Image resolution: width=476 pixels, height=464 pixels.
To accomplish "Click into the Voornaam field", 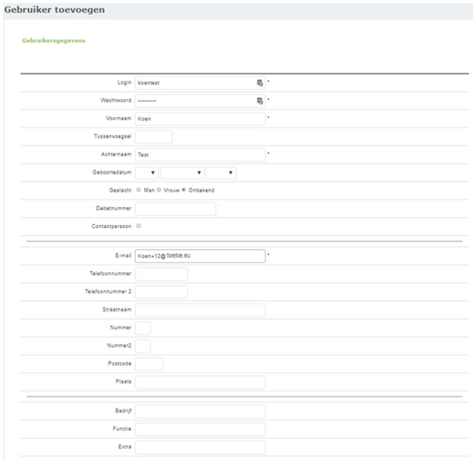I will (200, 119).
